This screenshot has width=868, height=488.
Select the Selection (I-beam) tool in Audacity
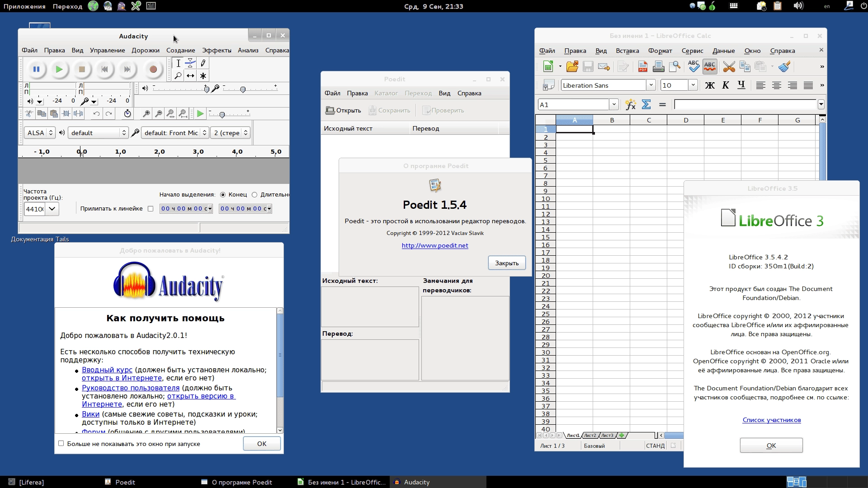click(178, 63)
